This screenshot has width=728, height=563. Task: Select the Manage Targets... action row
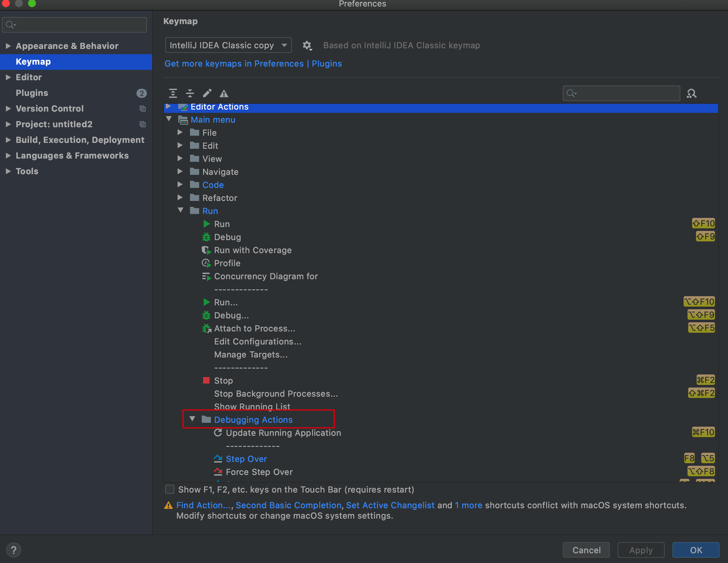pyautogui.click(x=441, y=355)
